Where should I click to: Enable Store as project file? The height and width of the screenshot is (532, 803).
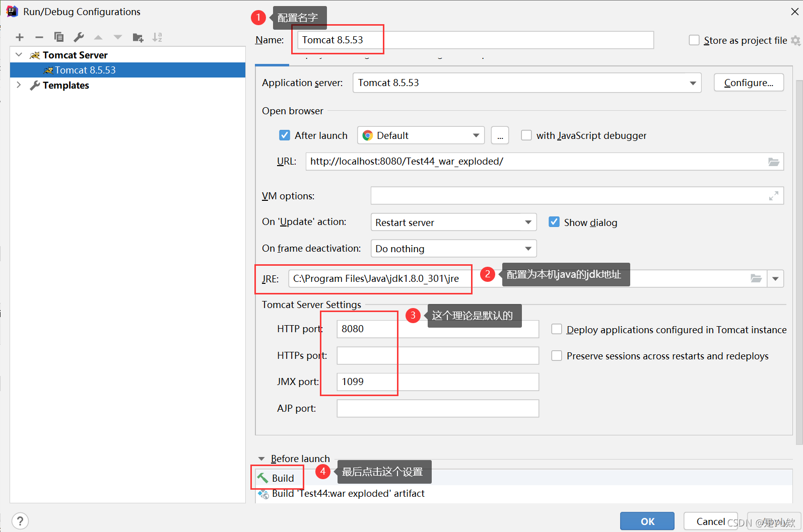[x=694, y=40]
